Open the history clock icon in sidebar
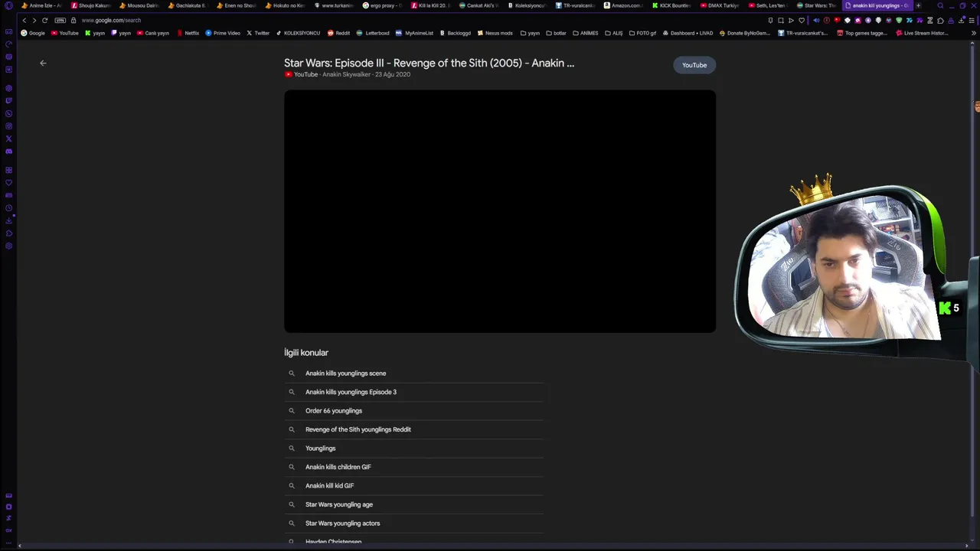The image size is (980, 551). tap(9, 208)
